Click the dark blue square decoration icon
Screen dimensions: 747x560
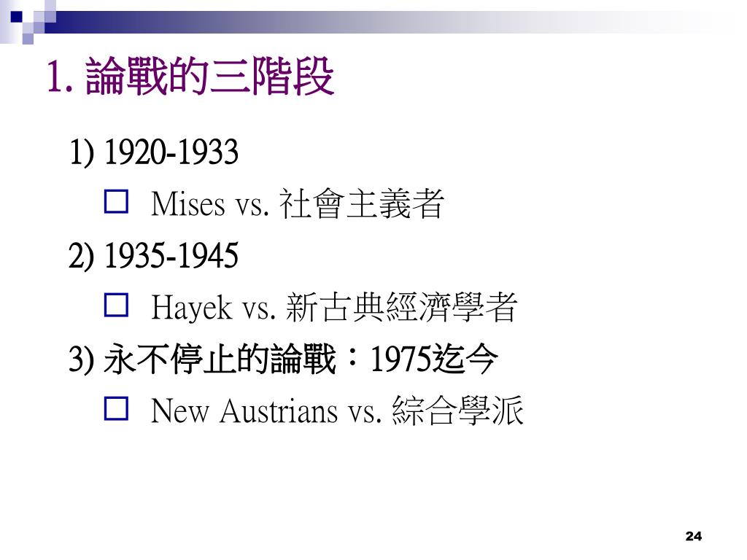(x=17, y=17)
